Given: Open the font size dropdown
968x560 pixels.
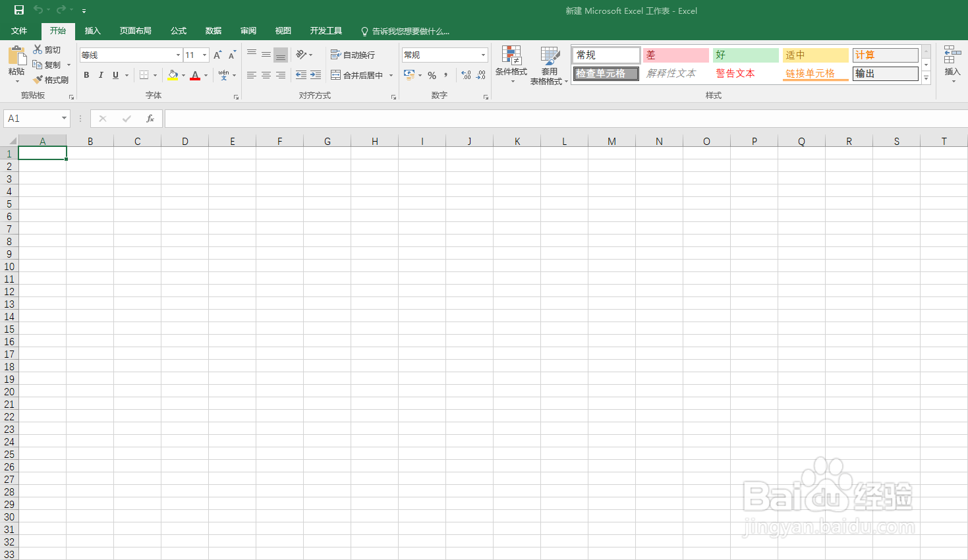Looking at the screenshot, I should tap(205, 55).
